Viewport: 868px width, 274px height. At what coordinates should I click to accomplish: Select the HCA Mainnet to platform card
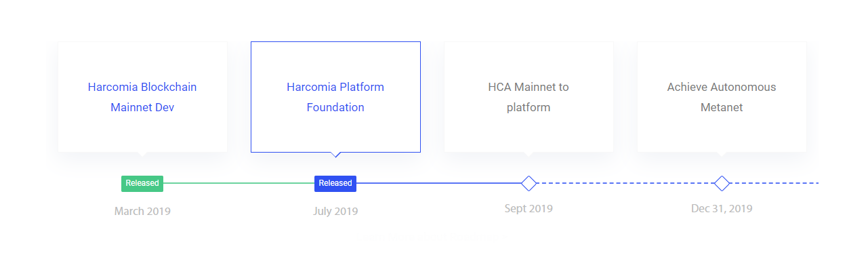(x=529, y=97)
